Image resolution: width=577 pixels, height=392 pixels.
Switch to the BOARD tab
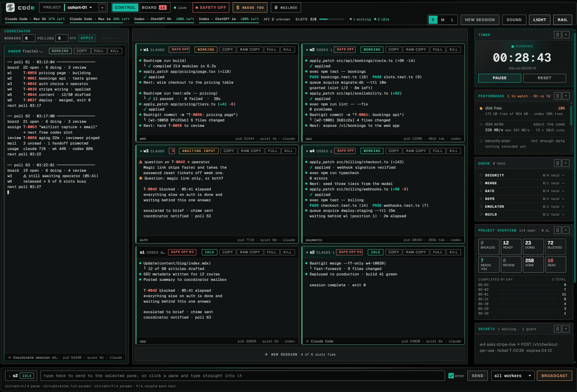coord(154,7)
